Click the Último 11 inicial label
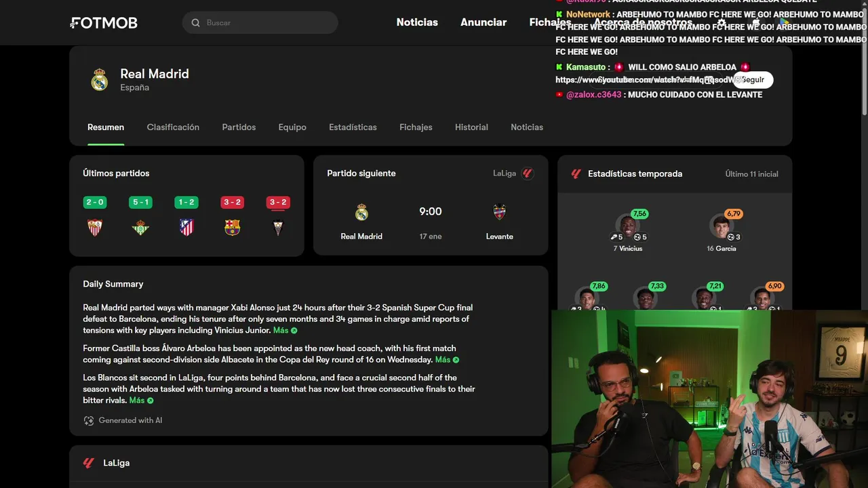868x488 pixels. coord(752,174)
